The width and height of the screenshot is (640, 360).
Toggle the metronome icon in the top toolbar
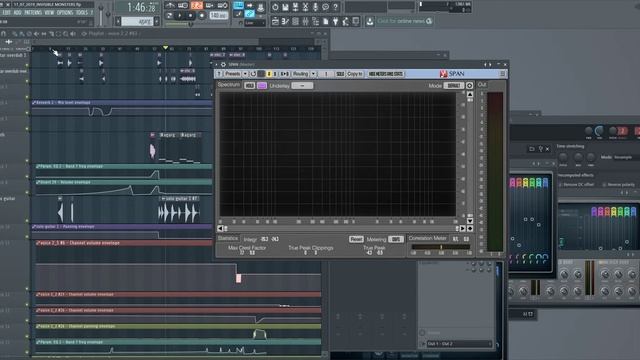pyautogui.click(x=170, y=6)
